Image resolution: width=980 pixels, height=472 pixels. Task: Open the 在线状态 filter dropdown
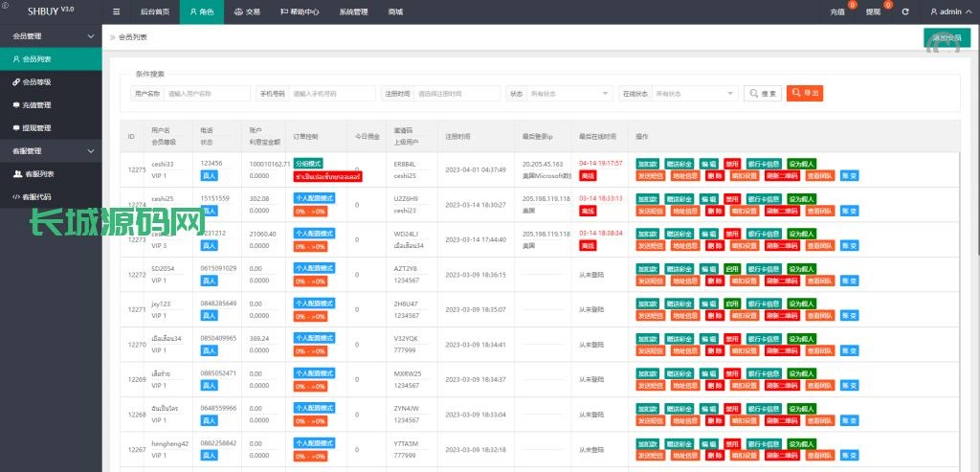tap(694, 94)
